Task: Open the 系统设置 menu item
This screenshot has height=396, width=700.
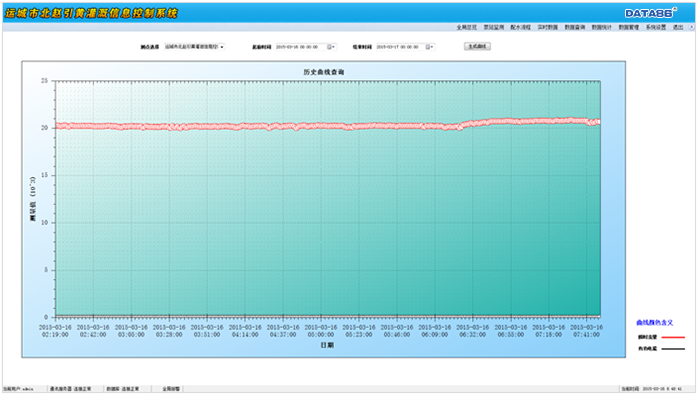Action: tap(656, 27)
